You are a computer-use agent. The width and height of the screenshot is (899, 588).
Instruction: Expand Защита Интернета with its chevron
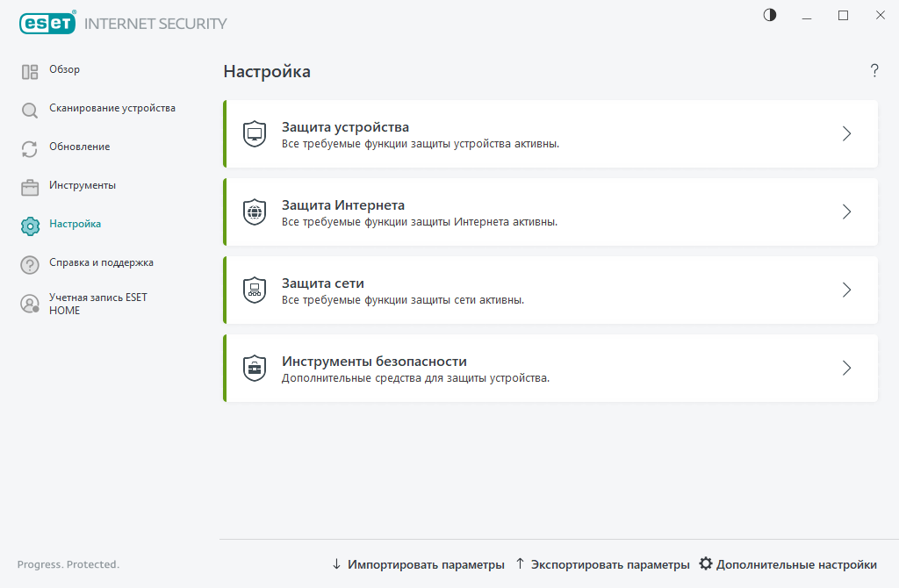(847, 212)
